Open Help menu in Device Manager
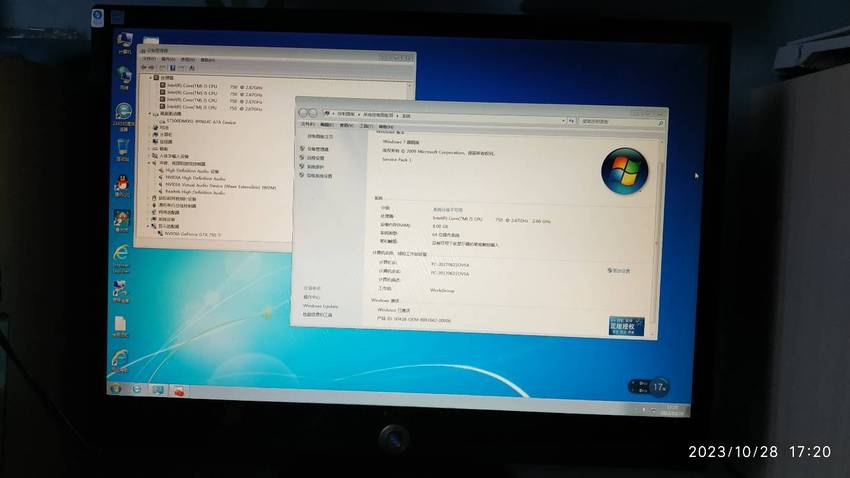The image size is (850, 478). tap(208, 60)
